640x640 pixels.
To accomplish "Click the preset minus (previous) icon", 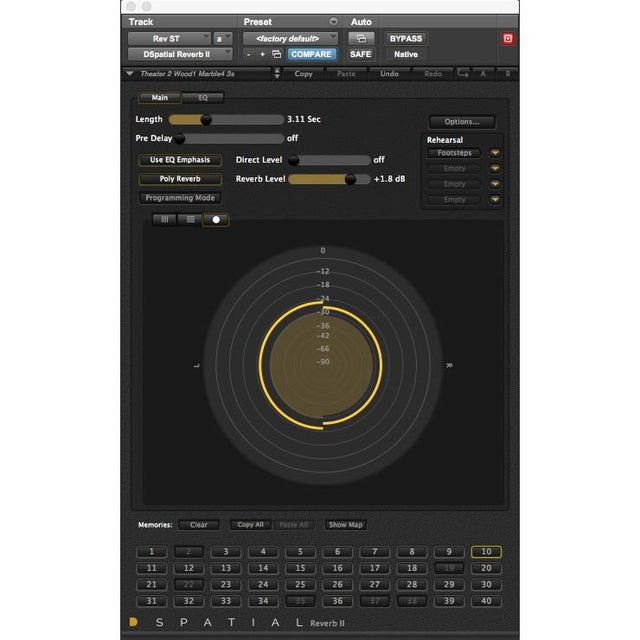I will click(x=249, y=54).
